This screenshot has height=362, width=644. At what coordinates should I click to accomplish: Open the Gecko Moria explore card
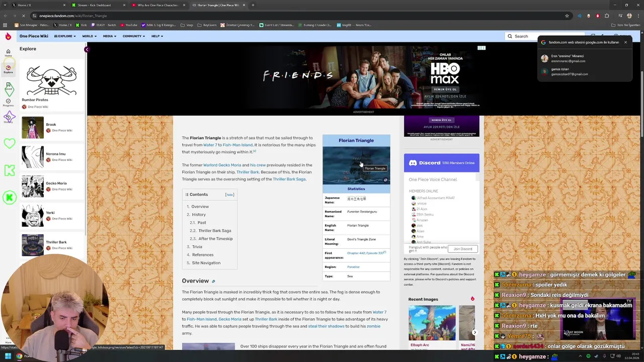coord(52,187)
